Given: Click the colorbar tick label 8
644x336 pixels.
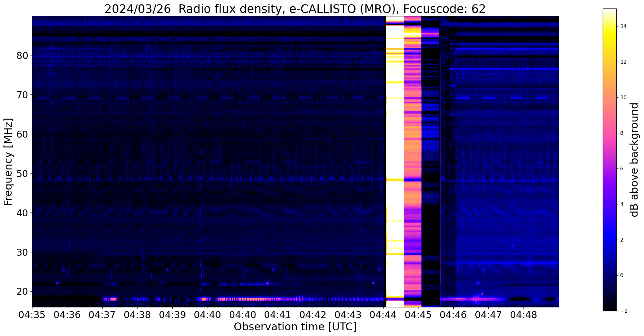Looking at the screenshot, I should click(x=621, y=133).
